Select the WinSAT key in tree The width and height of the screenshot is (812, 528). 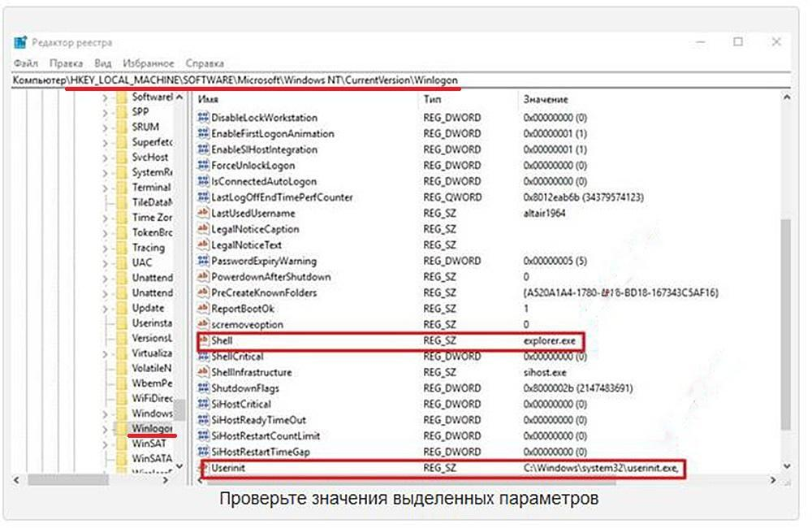[x=149, y=444]
